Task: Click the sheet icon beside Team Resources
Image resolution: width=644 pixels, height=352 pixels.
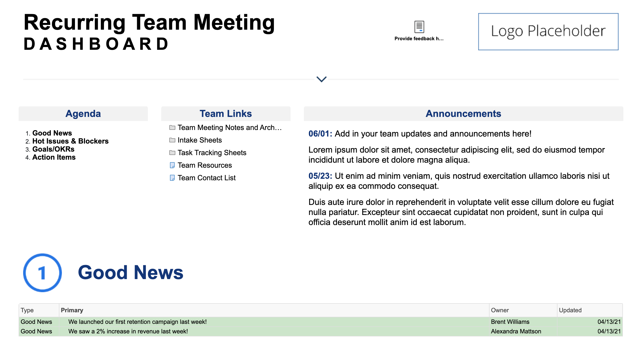Action: pos(172,165)
